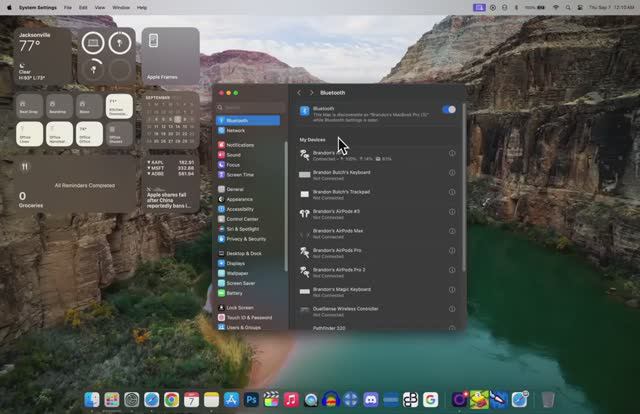
Task: Go forward in System Settings
Action: (x=311, y=93)
